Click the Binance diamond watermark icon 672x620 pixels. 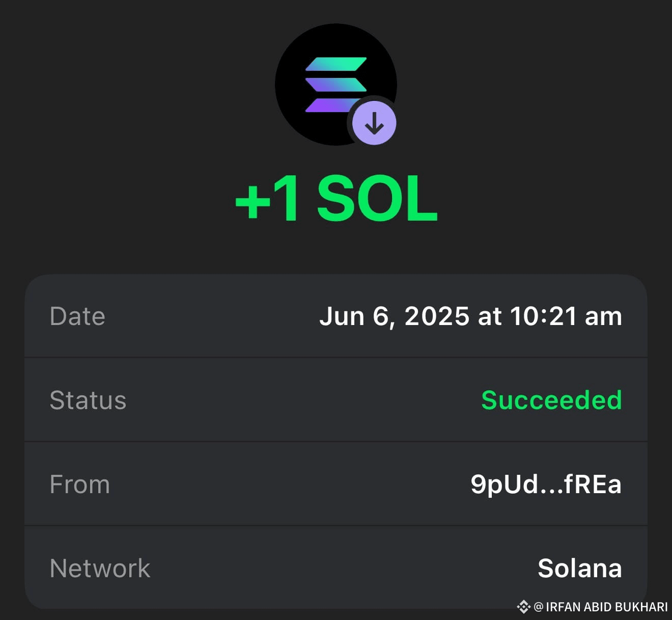pos(523,607)
